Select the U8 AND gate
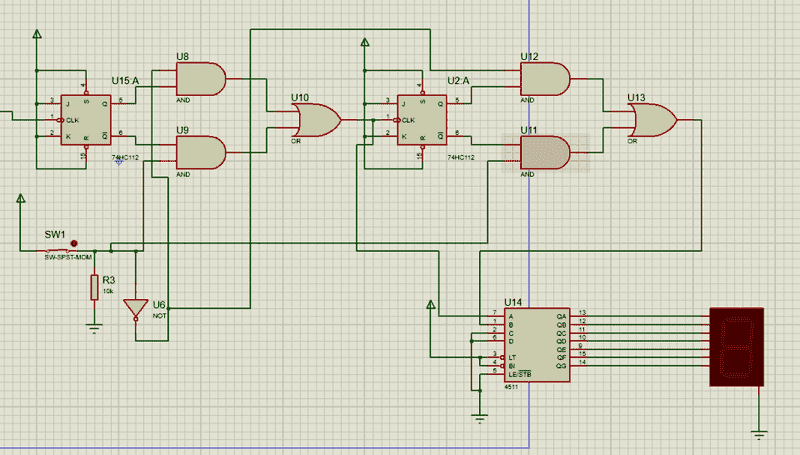This screenshot has height=455, width=800. pos(200,76)
